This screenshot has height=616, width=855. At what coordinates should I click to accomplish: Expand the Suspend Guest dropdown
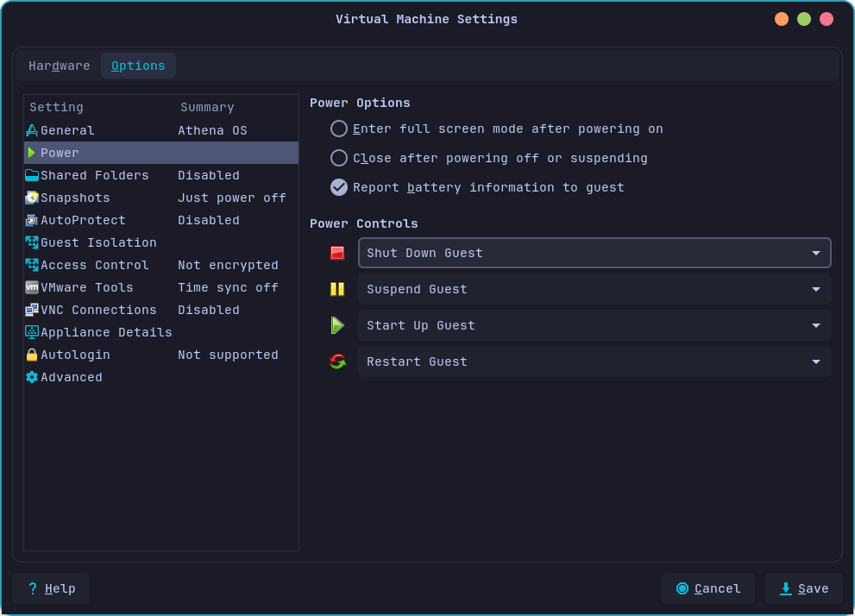pyautogui.click(x=814, y=289)
